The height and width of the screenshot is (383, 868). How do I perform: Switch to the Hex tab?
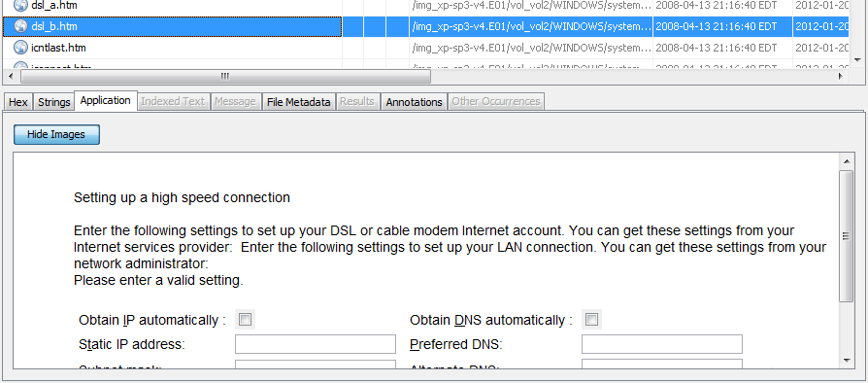pyautogui.click(x=18, y=102)
